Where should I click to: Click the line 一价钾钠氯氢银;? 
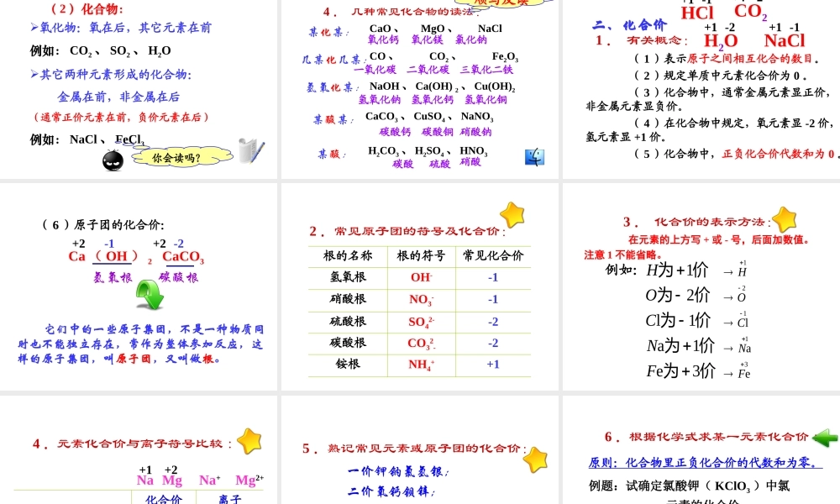398,472
